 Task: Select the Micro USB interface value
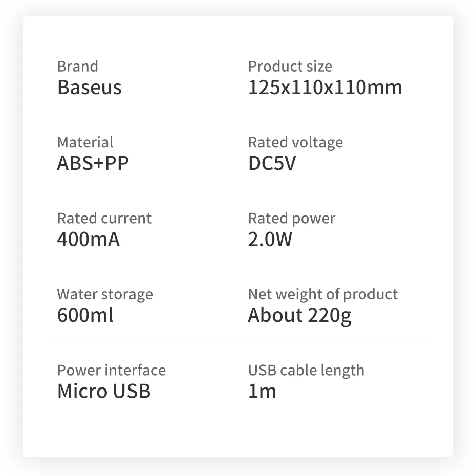click(104, 391)
